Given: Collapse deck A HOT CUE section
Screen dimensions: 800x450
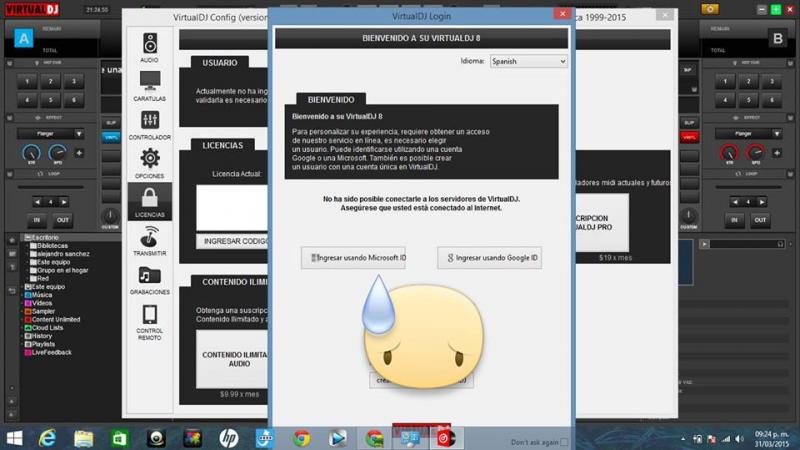Looking at the screenshot, I should 9,63.
